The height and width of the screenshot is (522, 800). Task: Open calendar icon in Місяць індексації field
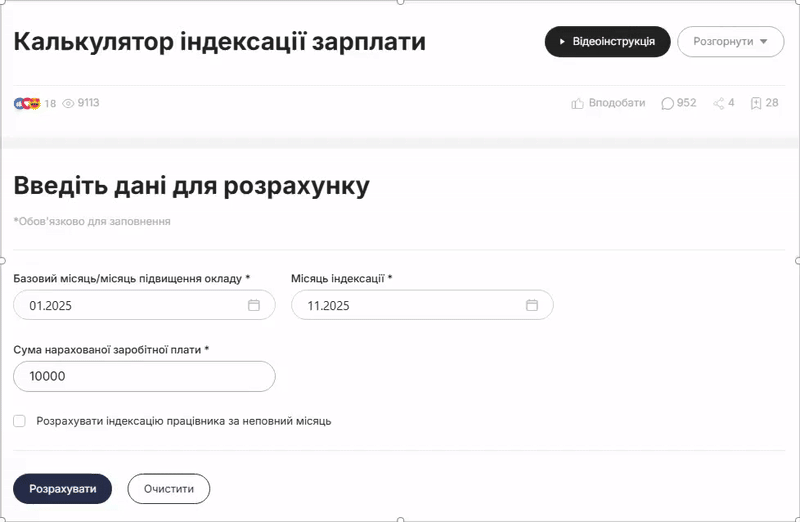[532, 305]
